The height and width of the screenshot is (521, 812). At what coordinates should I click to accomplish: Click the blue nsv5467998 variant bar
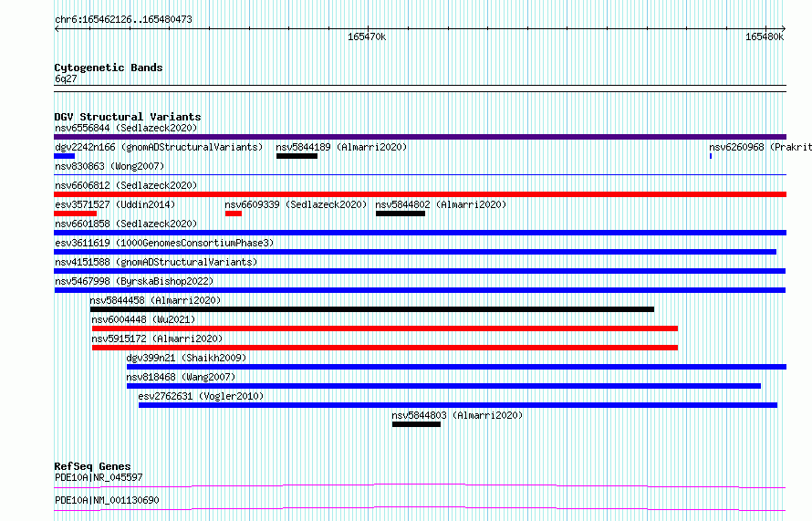click(x=420, y=290)
